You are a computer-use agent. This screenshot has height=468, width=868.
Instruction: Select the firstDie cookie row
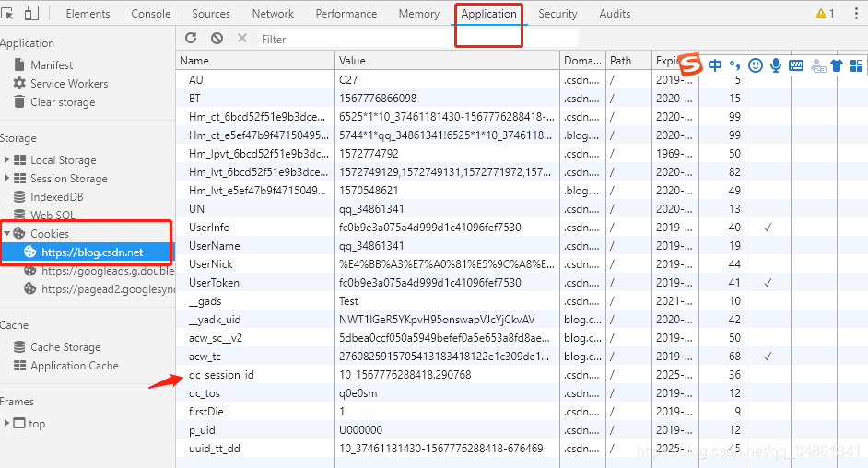522,412
